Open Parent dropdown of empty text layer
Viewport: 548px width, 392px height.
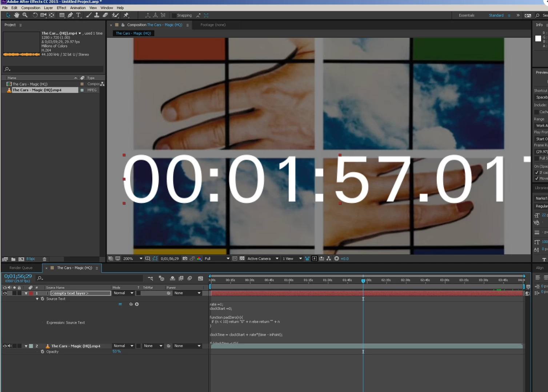click(x=187, y=293)
